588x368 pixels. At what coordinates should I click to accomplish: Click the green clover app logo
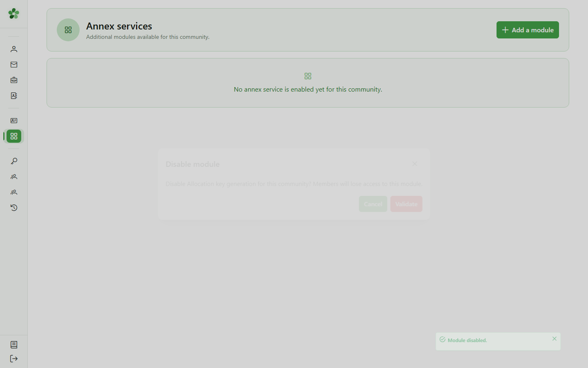click(14, 13)
